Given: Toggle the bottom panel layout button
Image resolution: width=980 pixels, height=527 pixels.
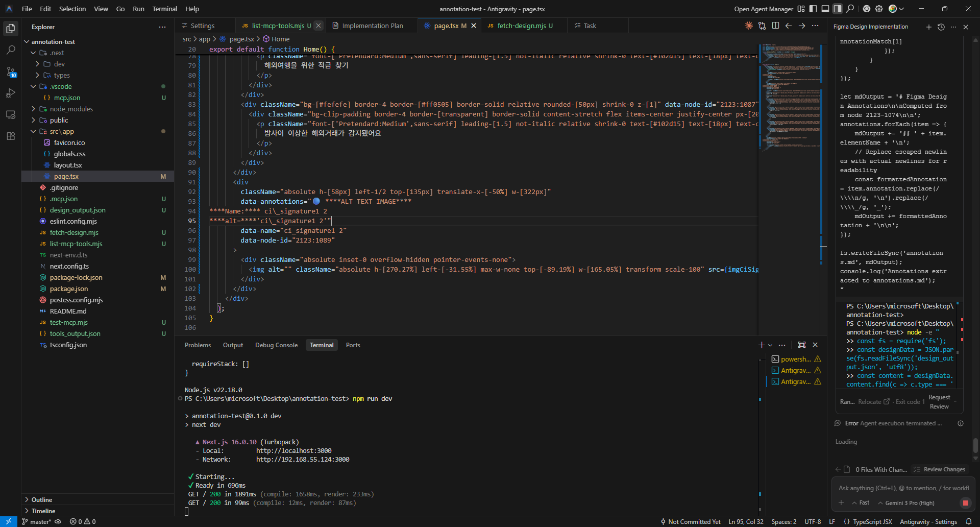Looking at the screenshot, I should coord(825,9).
